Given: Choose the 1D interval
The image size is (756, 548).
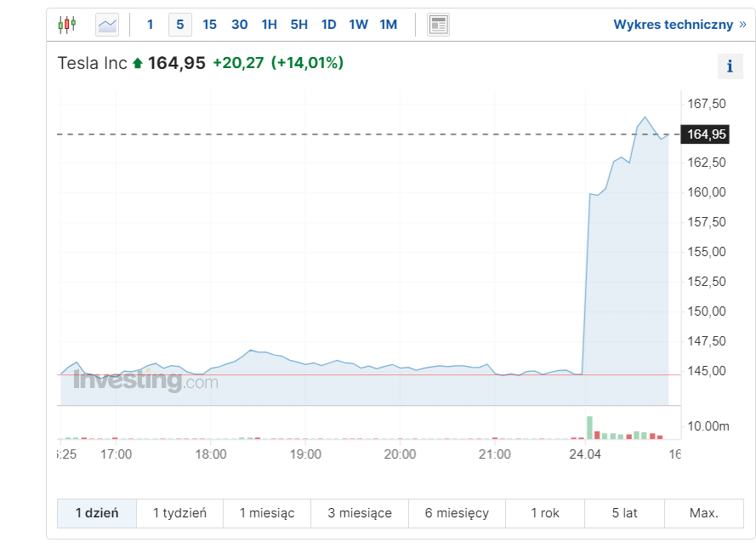Looking at the screenshot, I should point(329,25).
